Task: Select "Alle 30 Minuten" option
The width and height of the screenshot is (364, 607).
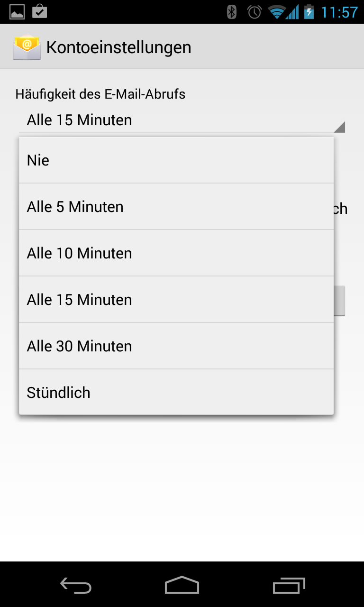Action: pyautogui.click(x=176, y=346)
